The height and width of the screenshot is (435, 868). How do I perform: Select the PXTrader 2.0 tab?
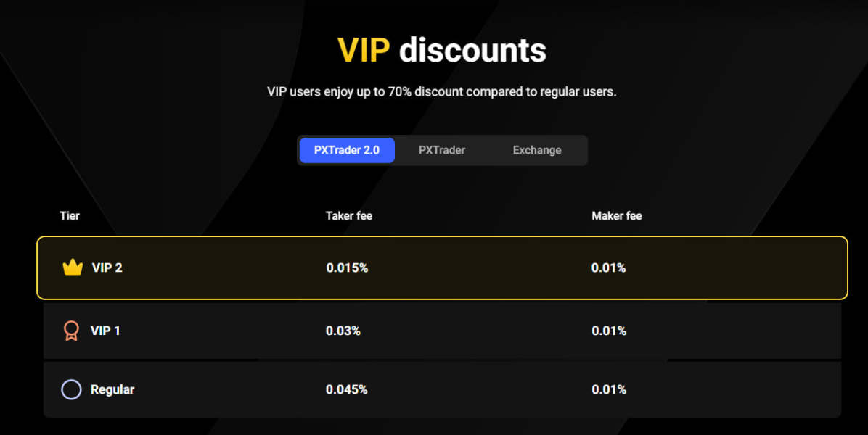coord(347,150)
